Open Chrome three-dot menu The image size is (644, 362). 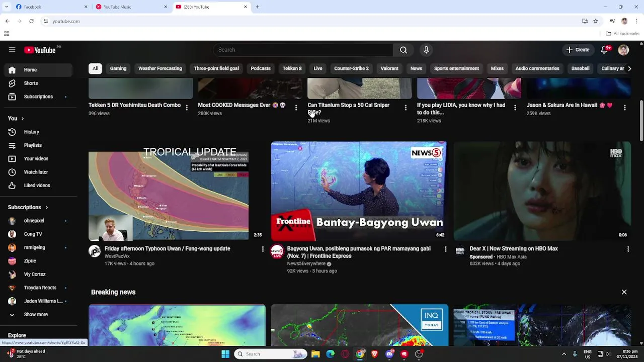click(x=636, y=21)
